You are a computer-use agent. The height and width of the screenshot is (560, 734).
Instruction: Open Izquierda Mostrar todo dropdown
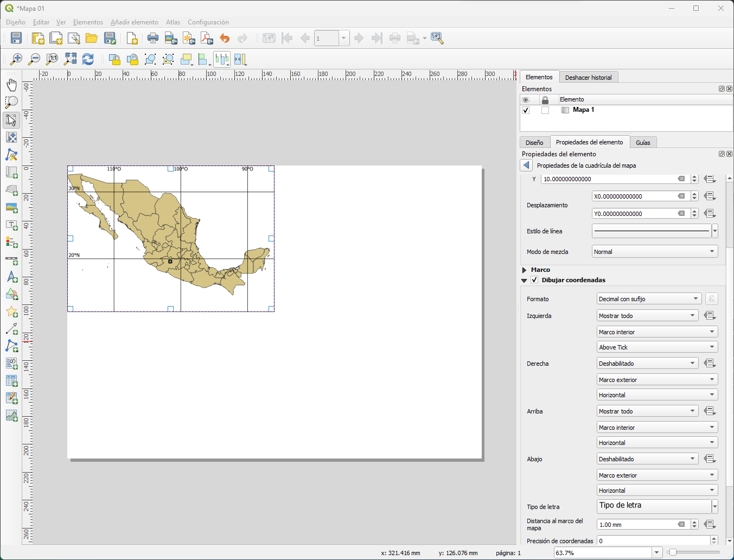point(647,316)
